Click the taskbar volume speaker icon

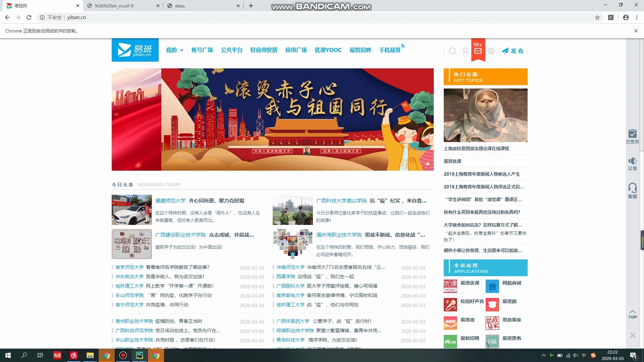tap(576, 355)
